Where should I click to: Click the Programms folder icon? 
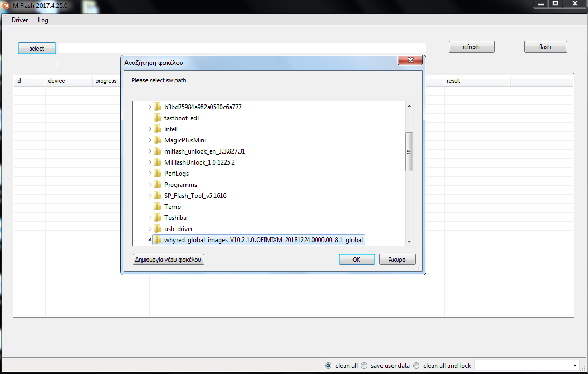tap(158, 185)
